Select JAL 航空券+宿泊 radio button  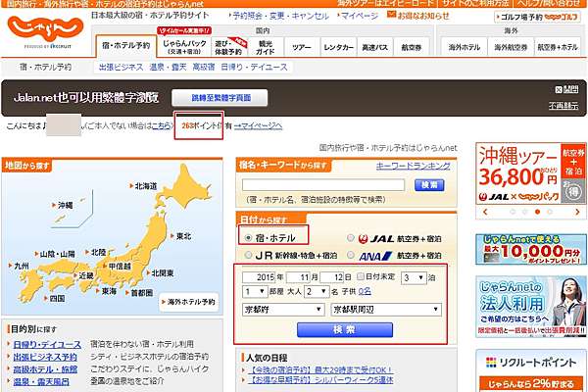click(x=350, y=238)
